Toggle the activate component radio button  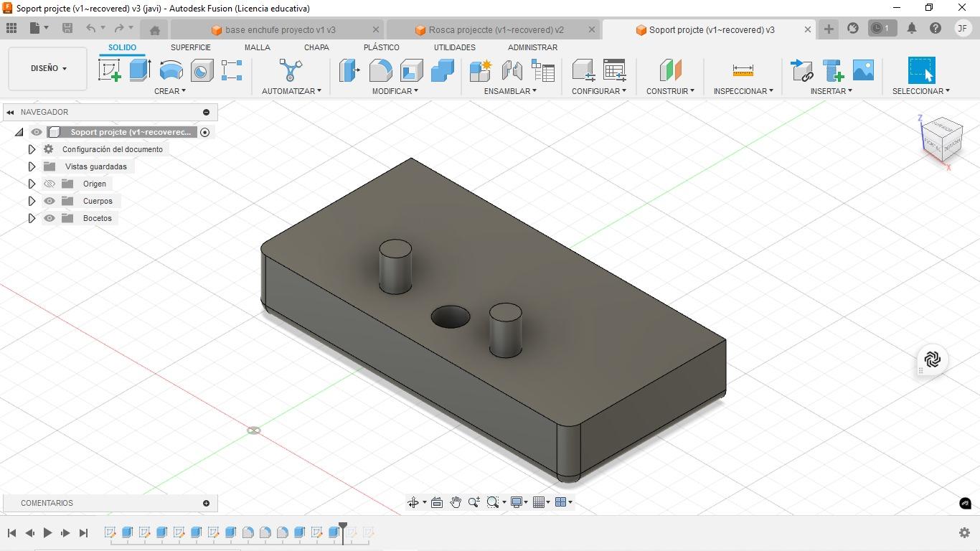[205, 132]
